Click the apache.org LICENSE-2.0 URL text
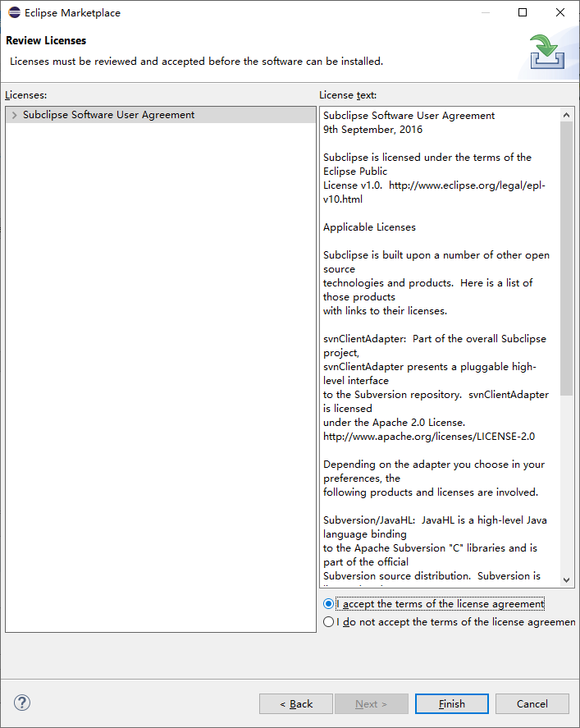Screen dimensions: 580x728 (x=429, y=437)
